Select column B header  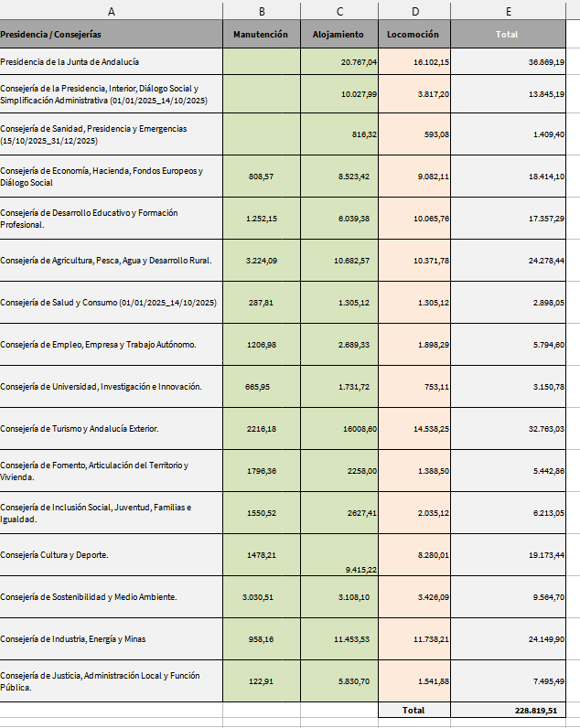tap(262, 12)
